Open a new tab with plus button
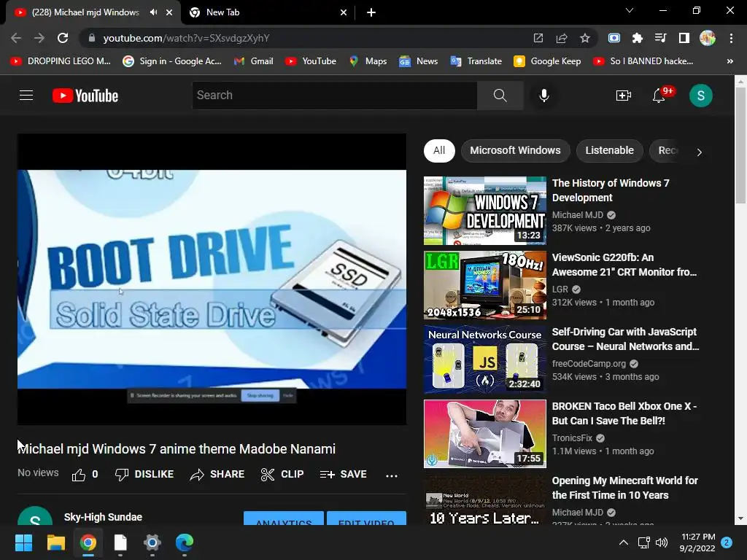Image resolution: width=747 pixels, height=560 pixels. tap(371, 12)
